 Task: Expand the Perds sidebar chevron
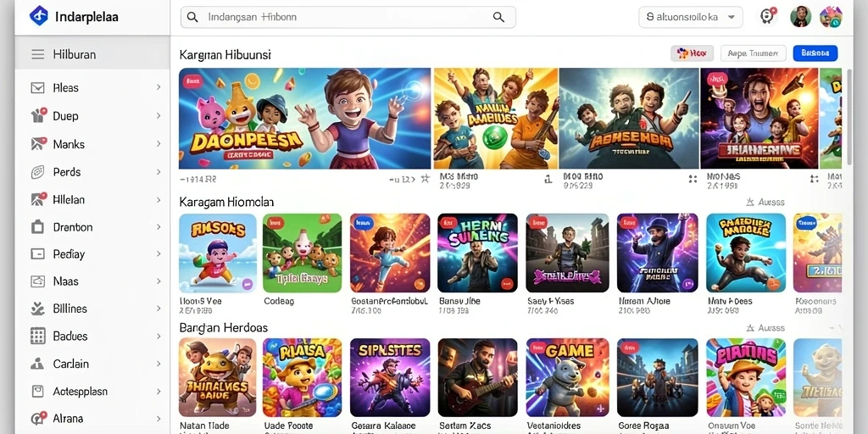[x=159, y=171]
